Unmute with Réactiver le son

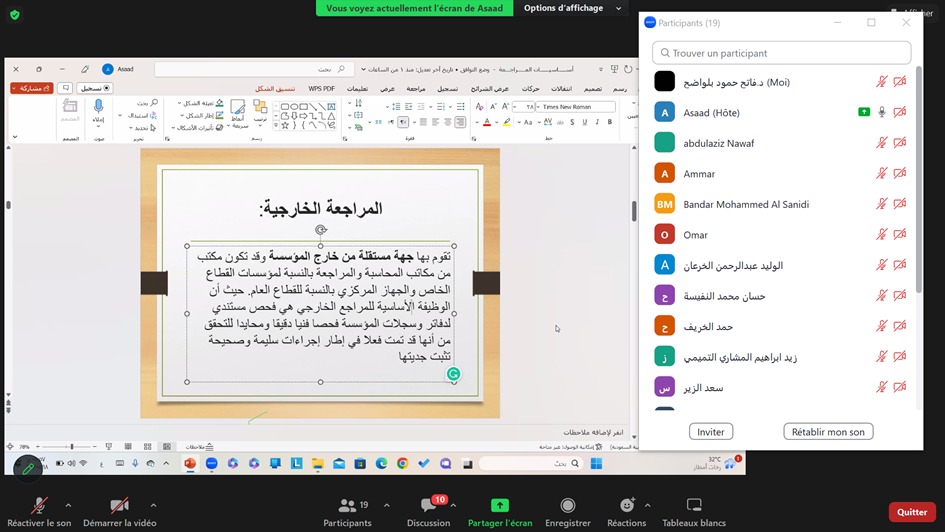[x=39, y=506]
